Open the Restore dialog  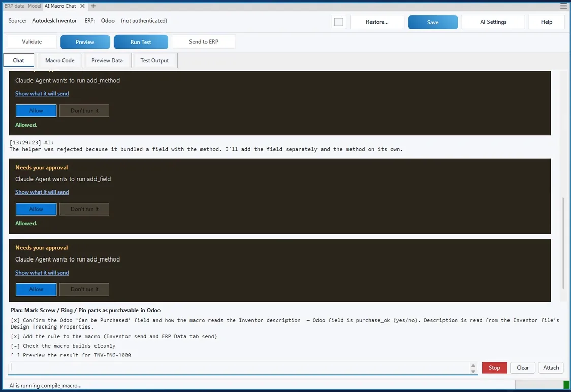(x=377, y=22)
